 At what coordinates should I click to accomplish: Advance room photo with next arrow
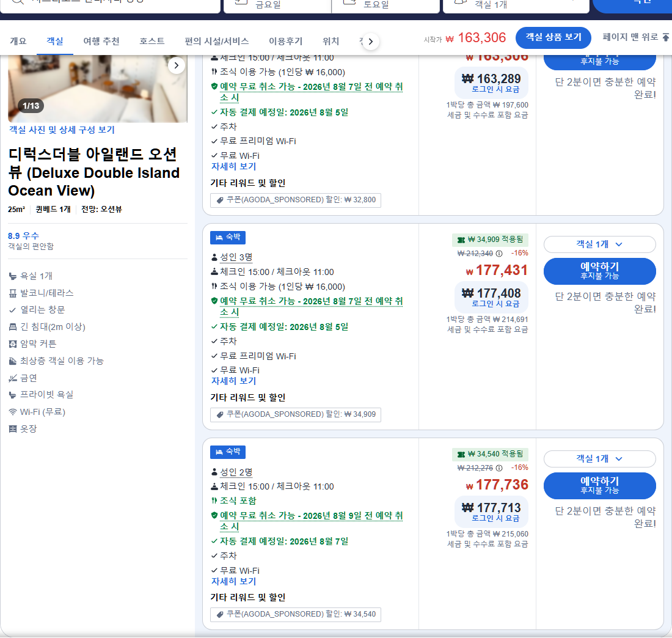click(x=176, y=65)
